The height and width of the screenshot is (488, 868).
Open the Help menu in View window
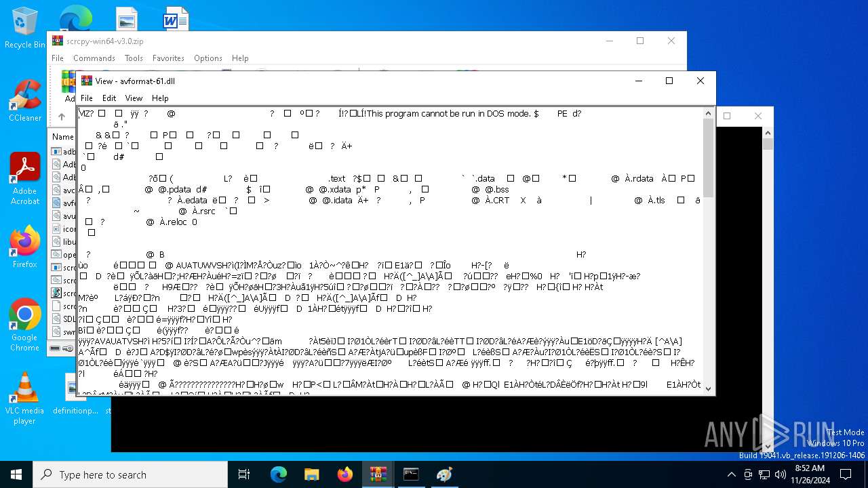160,98
